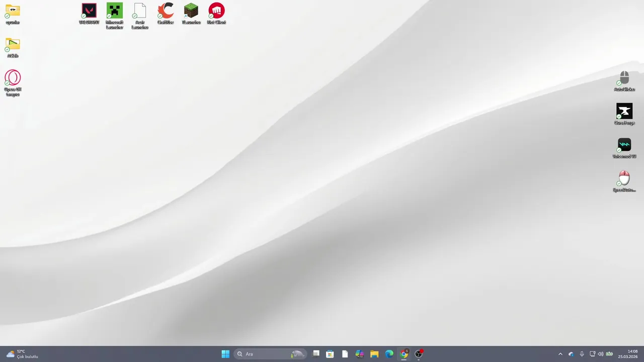The height and width of the screenshot is (362, 644).
Task: Select the oyunlar folder on desktop
Action: click(x=13, y=14)
